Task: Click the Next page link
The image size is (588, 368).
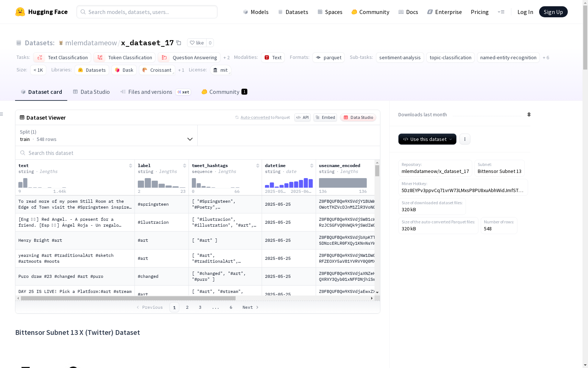Action: 250,307
